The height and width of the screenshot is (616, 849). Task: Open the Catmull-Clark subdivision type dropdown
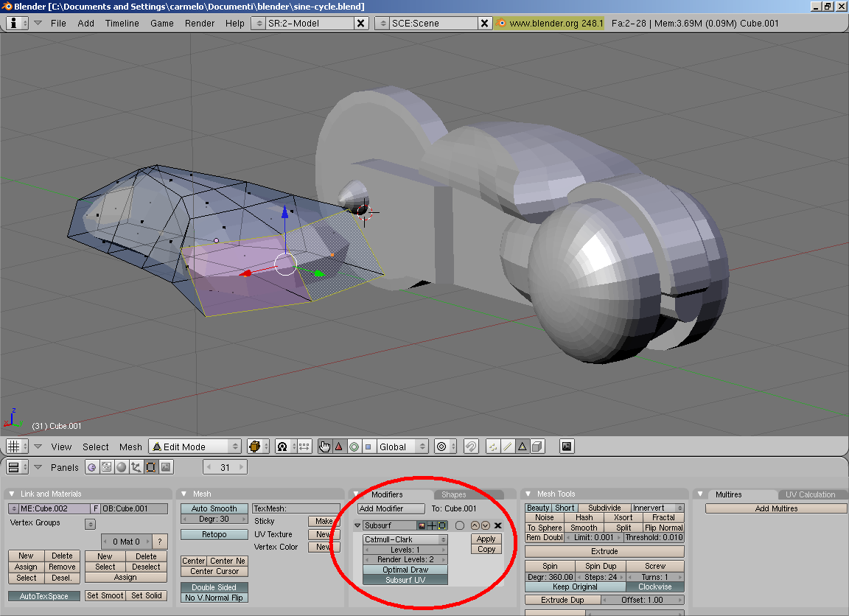coord(405,539)
